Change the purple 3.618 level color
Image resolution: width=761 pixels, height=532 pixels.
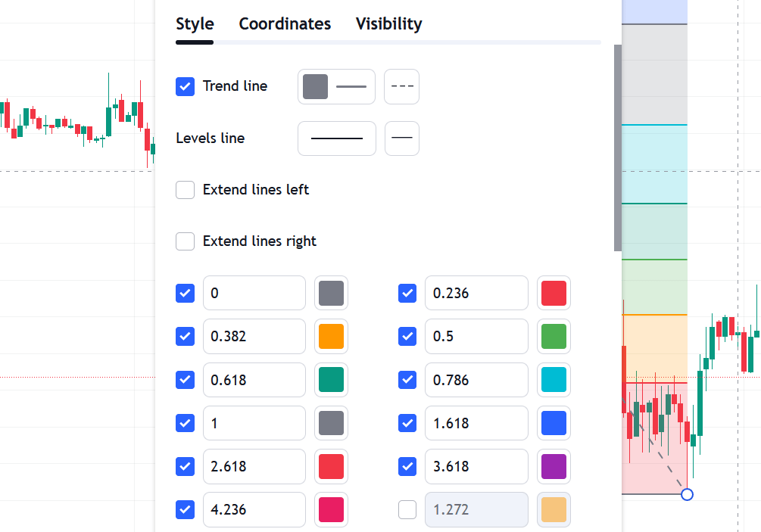(x=554, y=466)
